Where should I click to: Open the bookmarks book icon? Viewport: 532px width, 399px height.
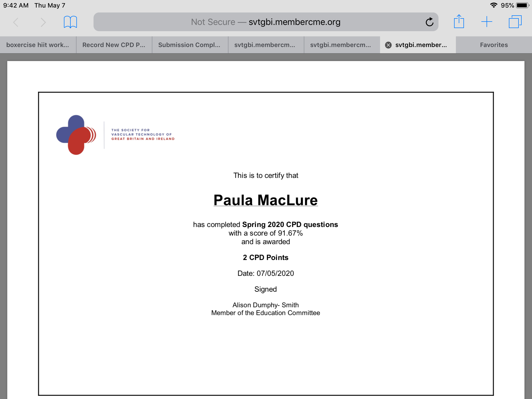point(70,22)
